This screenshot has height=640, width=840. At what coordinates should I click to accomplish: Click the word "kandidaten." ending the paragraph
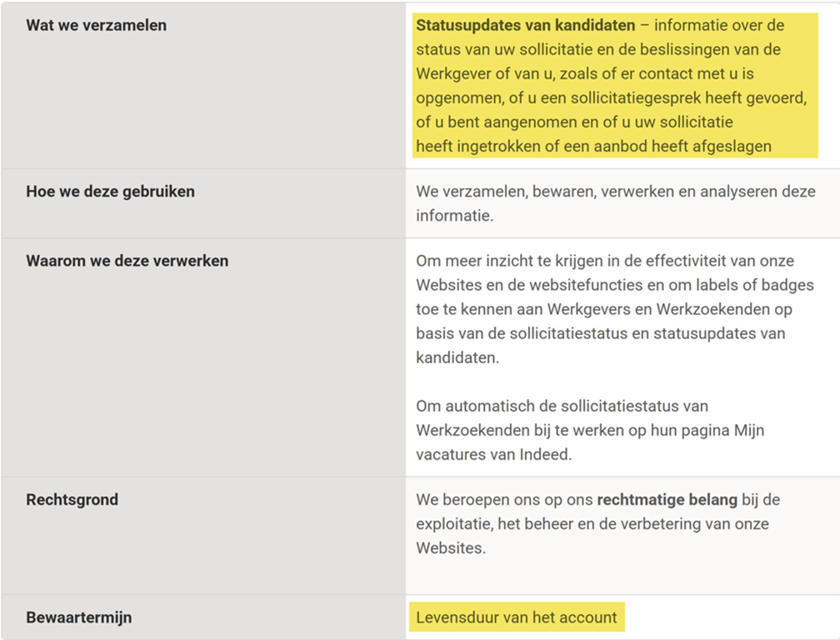point(457,357)
